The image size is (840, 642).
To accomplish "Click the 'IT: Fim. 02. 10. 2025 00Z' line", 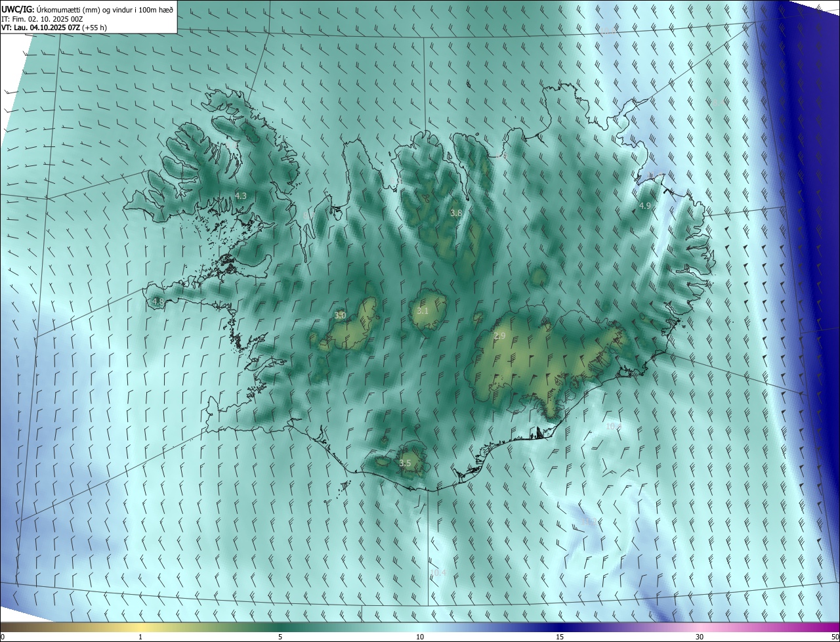I will [x=42, y=18].
